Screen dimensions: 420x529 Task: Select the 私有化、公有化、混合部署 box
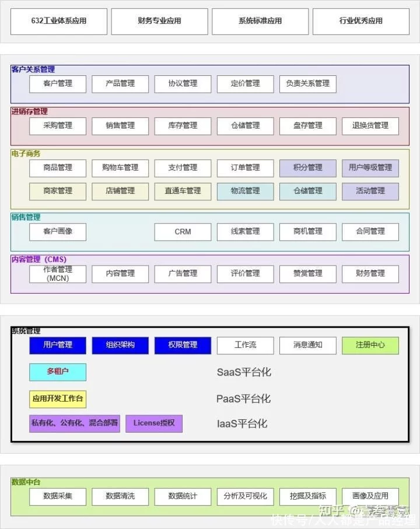tap(75, 424)
